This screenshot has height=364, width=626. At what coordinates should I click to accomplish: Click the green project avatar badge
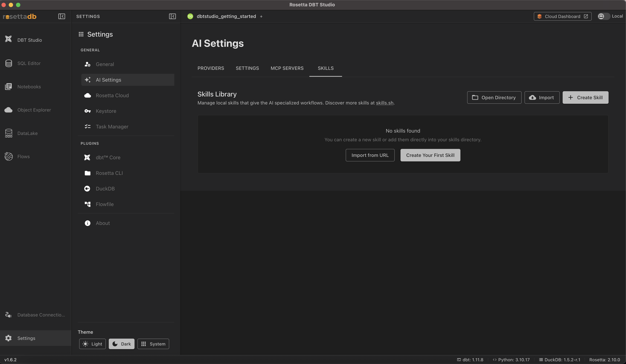(190, 16)
